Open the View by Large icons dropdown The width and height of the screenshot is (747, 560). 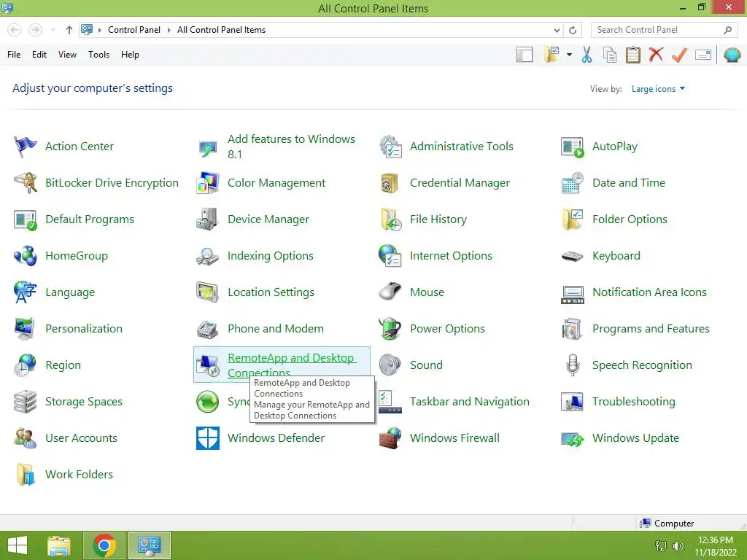(658, 89)
